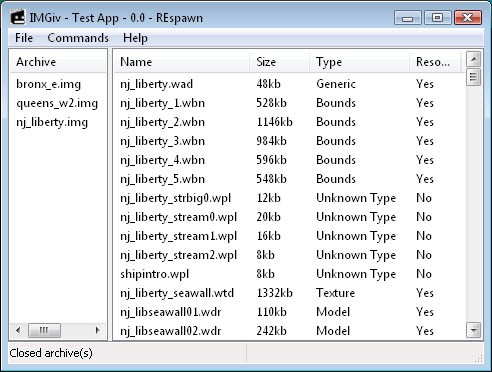Click the IMGiv application icon in title bar
The image size is (492, 372).
tap(17, 17)
